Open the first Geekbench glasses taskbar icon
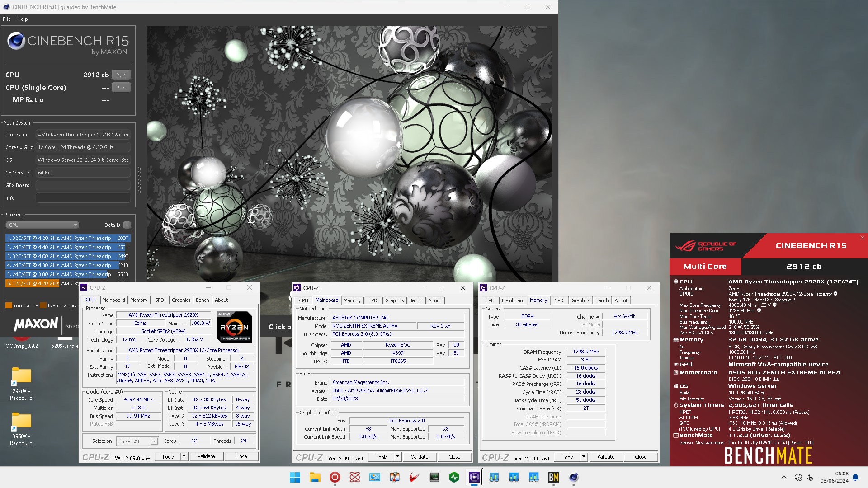This screenshot has width=868, height=488. 494,477
